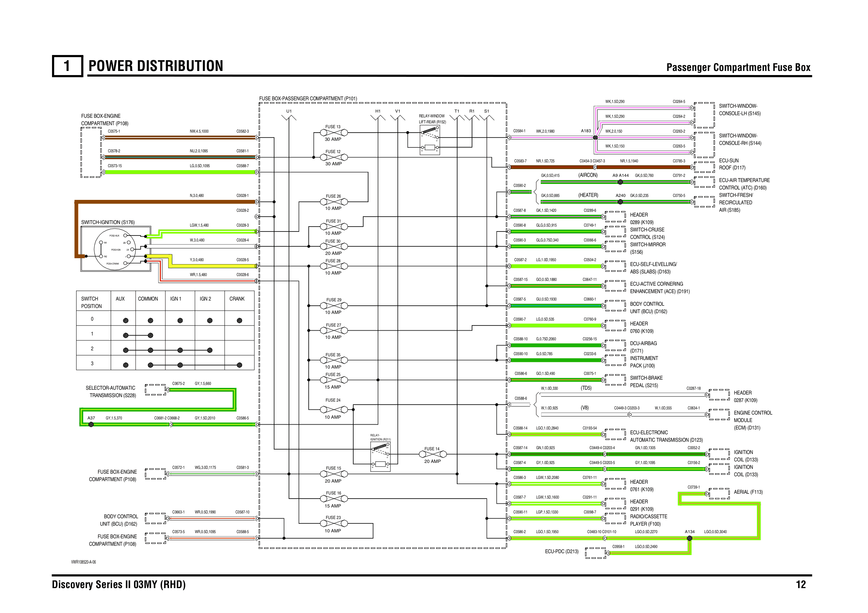Click the FUSE 13 30 AMP symbol

[x=334, y=133]
